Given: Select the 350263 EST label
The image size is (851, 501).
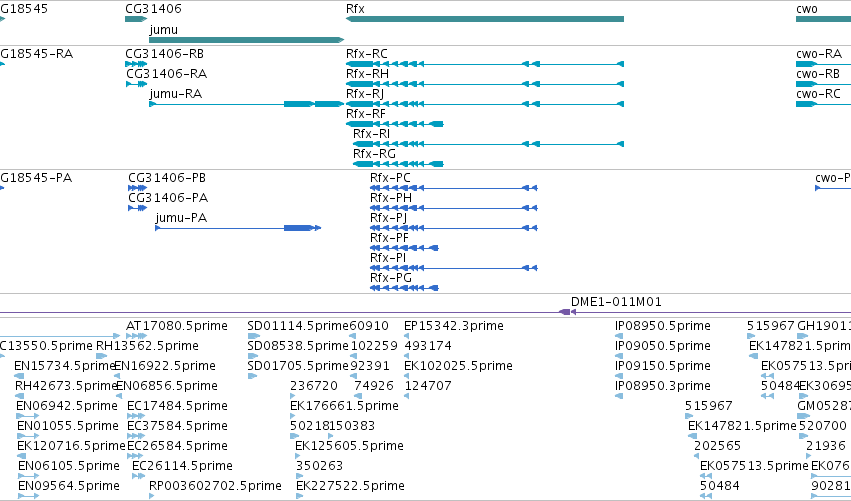Looking at the screenshot, I should [319, 466].
